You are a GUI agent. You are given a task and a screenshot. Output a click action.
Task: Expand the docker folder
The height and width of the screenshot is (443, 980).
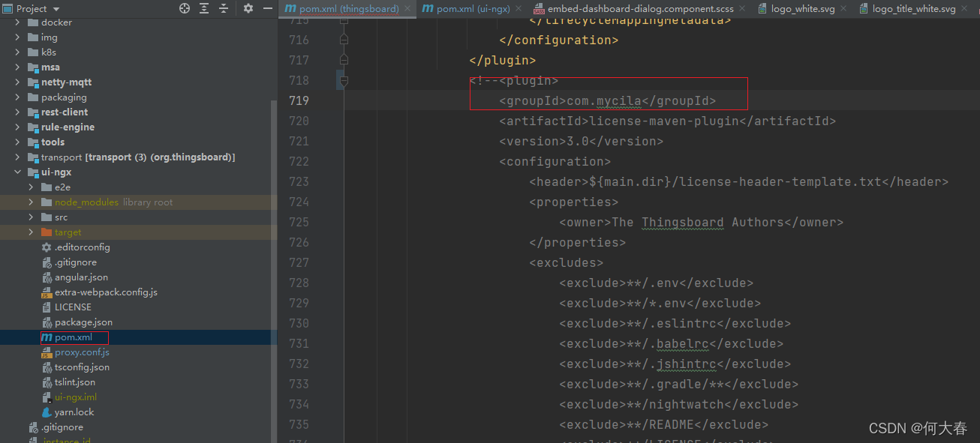(x=18, y=22)
